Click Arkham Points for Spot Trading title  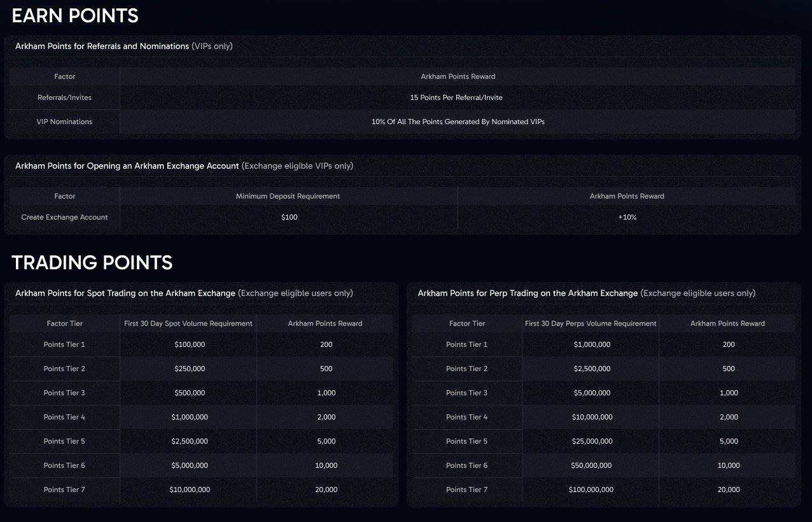point(125,293)
